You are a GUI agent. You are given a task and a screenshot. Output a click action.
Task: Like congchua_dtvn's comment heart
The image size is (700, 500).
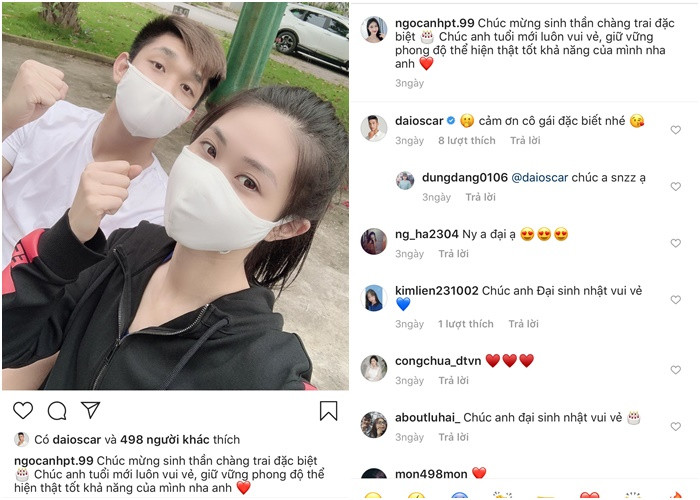coord(675,370)
